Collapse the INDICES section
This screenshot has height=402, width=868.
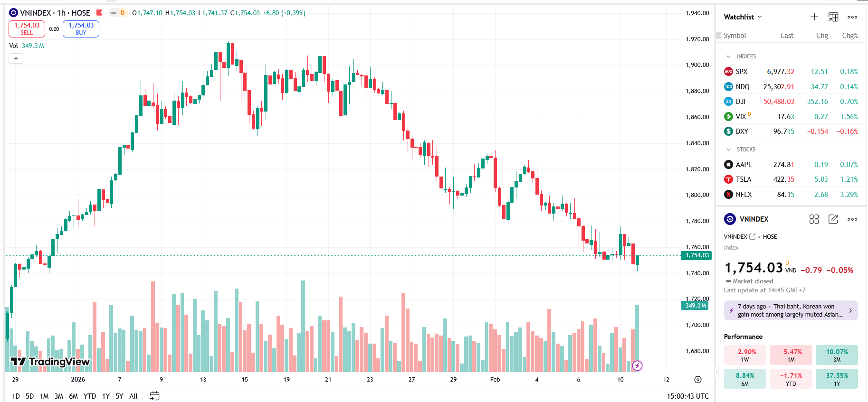pyautogui.click(x=728, y=56)
